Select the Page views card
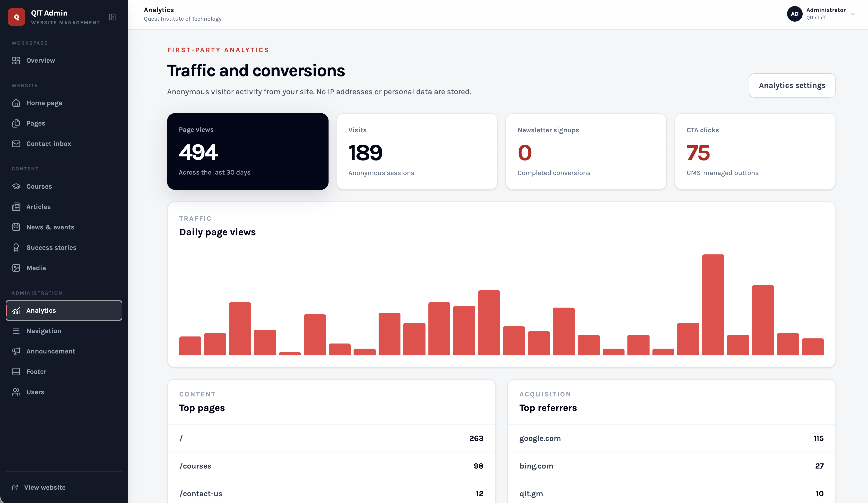This screenshot has height=503, width=868. pos(248,151)
